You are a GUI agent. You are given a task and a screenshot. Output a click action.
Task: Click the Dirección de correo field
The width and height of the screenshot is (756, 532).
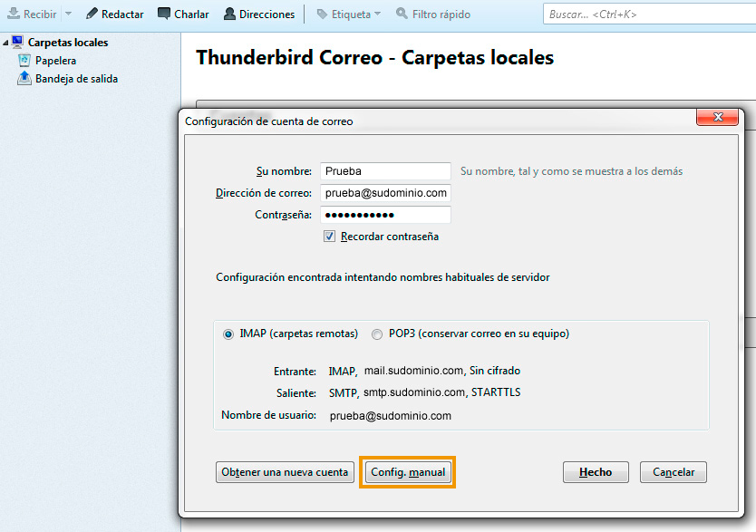click(385, 193)
